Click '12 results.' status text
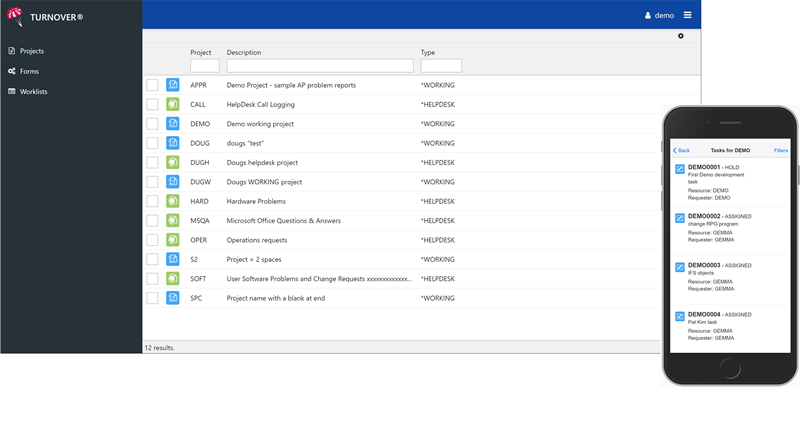This screenshot has height=444, width=800. tap(160, 348)
